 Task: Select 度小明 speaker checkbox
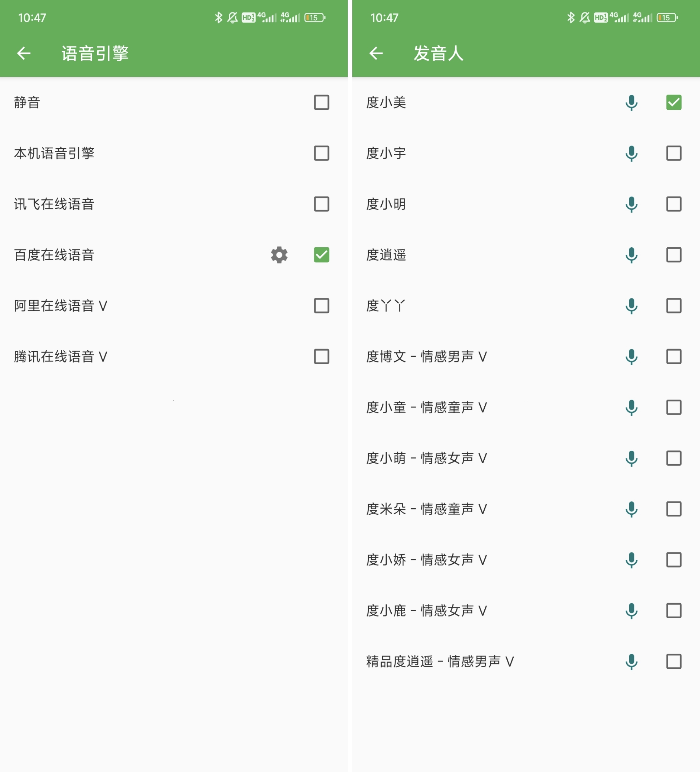pos(673,204)
